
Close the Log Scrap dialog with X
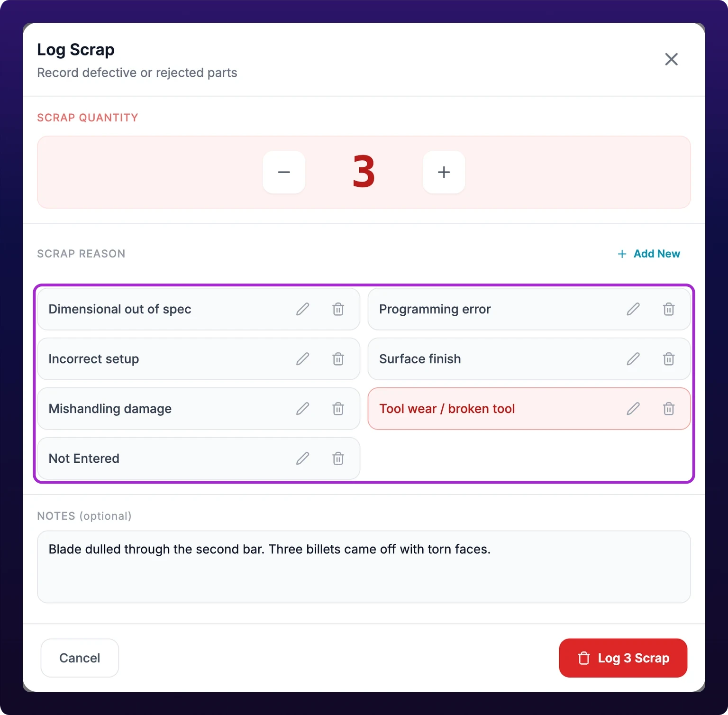(671, 59)
